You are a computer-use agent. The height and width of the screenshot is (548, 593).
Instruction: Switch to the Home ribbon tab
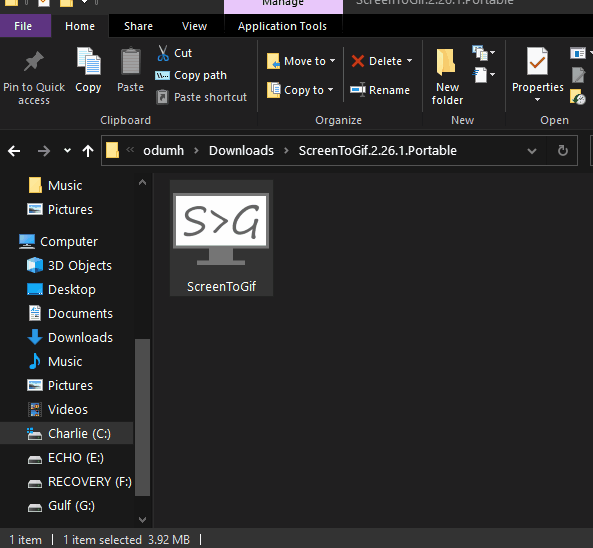point(80,26)
